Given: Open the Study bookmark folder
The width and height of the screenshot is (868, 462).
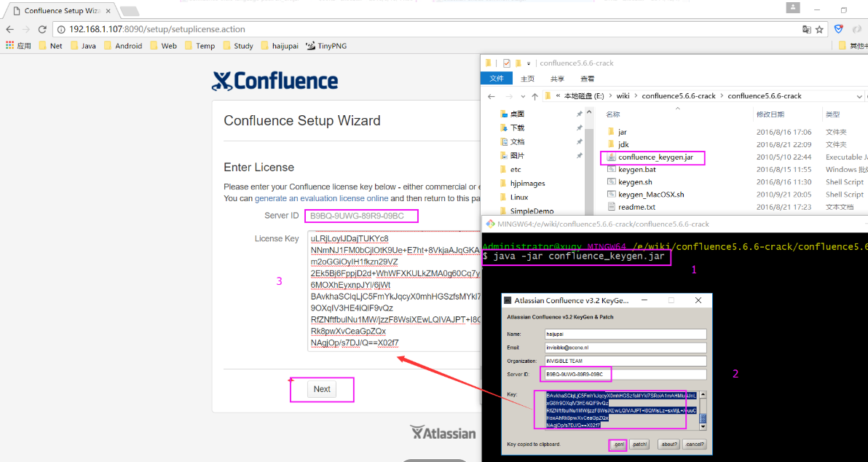Looking at the screenshot, I should (238, 46).
